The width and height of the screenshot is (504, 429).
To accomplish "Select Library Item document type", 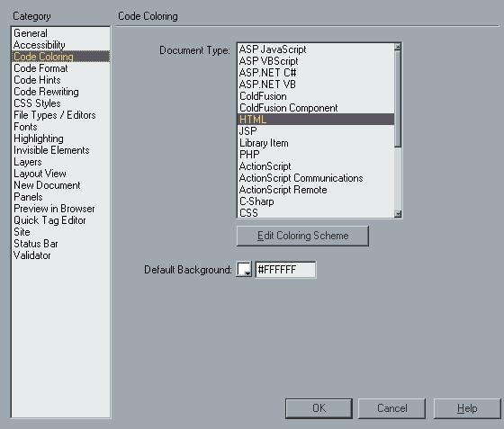I will (316, 143).
